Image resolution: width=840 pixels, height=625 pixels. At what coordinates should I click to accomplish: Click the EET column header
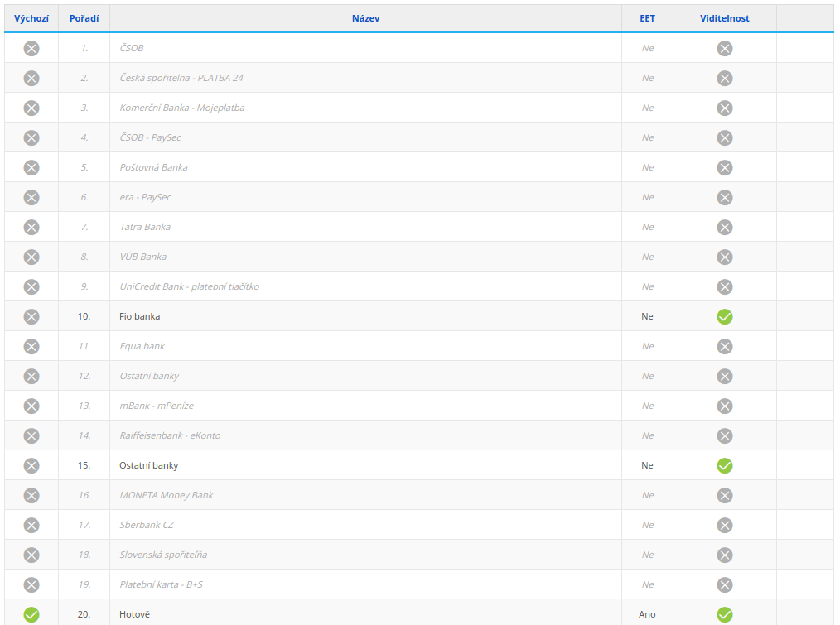point(647,18)
